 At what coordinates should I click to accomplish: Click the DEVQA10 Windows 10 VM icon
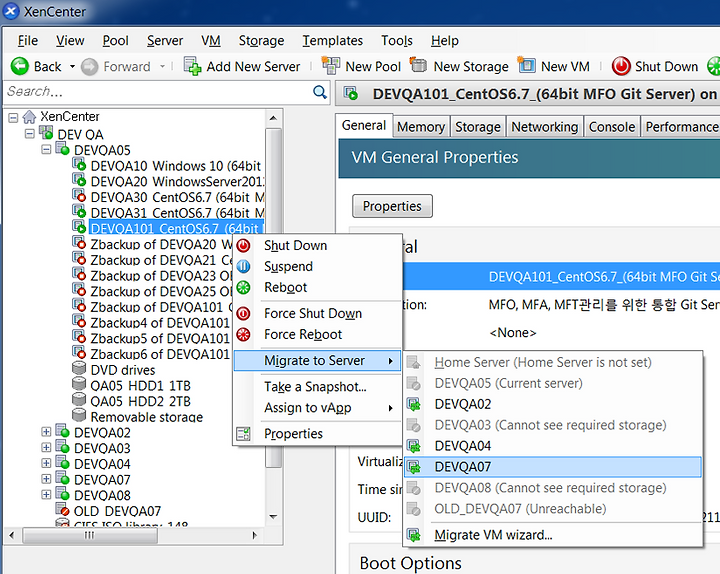79,164
